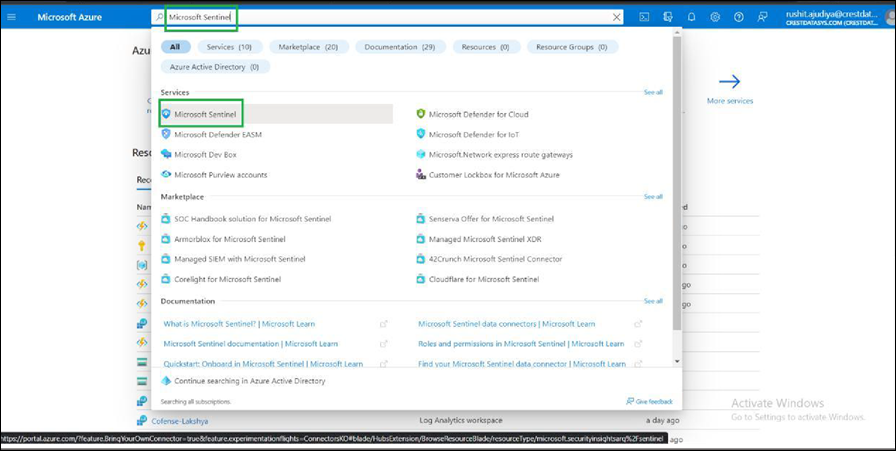Select the All filter pill
896x451 pixels.
click(x=175, y=47)
